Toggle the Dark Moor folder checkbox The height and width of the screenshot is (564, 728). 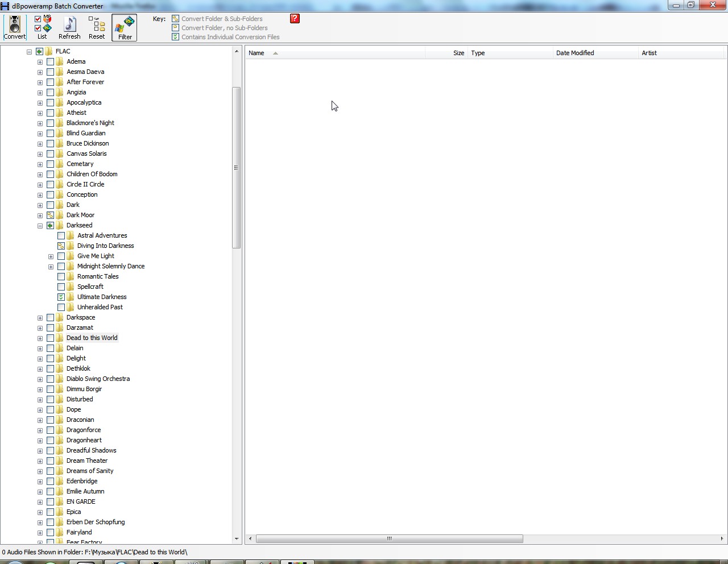pos(50,215)
